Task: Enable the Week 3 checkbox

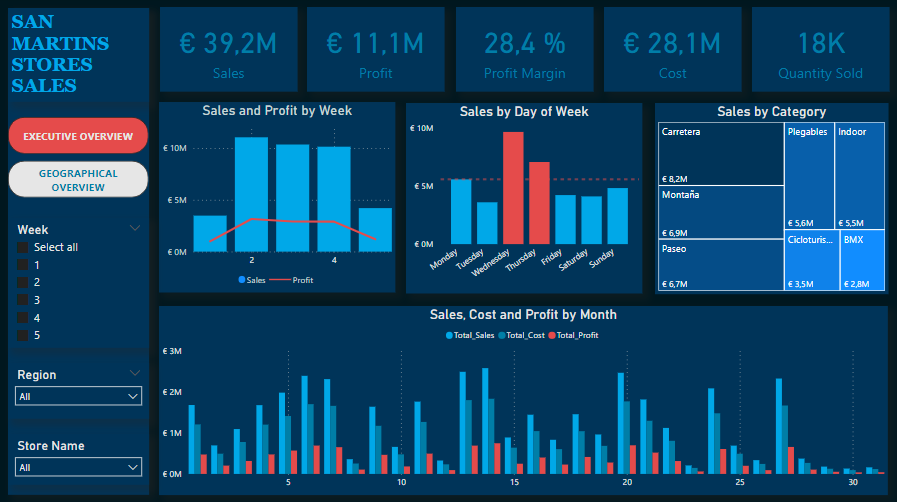Action: [23, 300]
